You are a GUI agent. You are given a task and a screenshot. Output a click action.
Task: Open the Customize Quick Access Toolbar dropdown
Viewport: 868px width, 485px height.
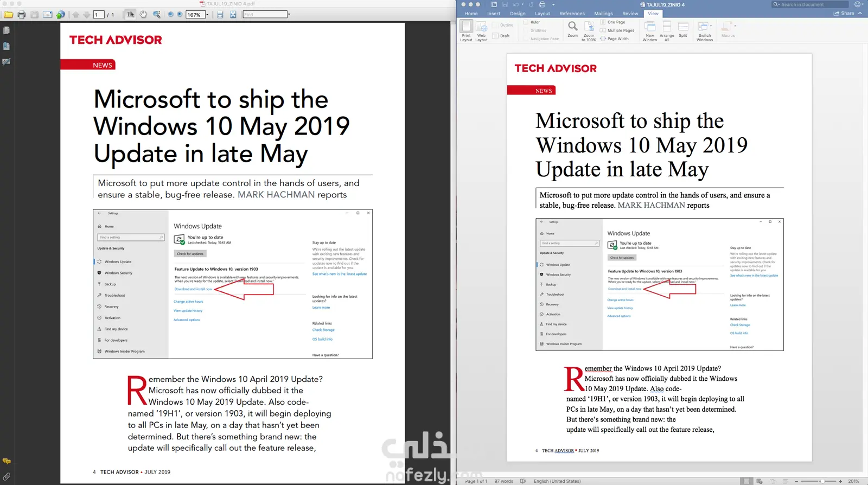553,4
